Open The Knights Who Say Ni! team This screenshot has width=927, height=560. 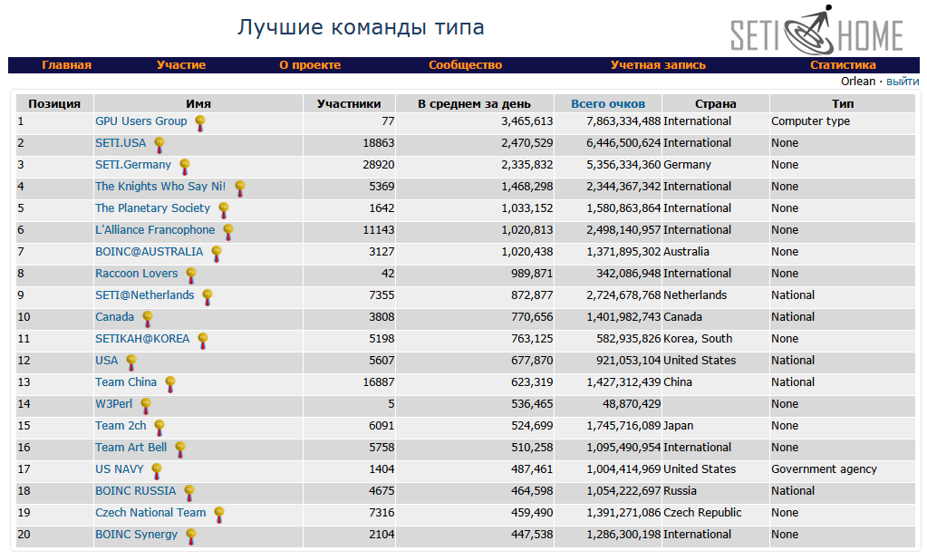point(160,187)
